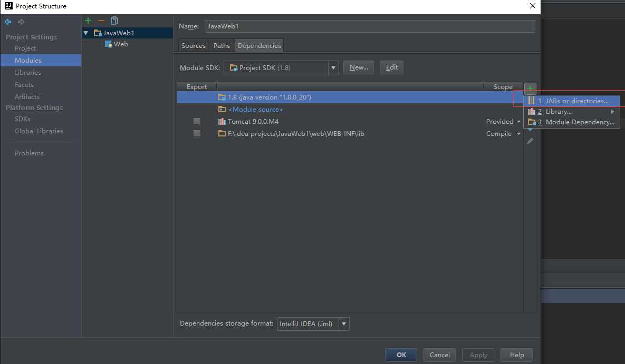Click the New... SDK button
Screen dimensions: 625x364
click(359, 67)
